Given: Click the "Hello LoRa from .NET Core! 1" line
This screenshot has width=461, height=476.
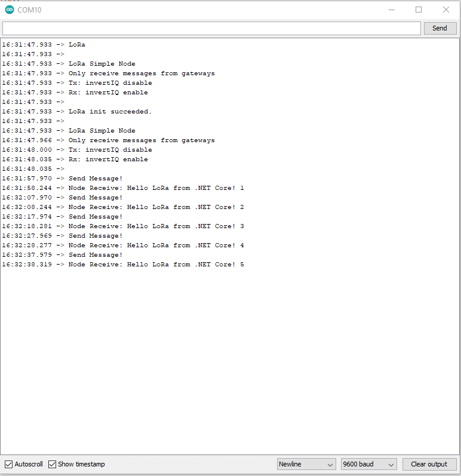Looking at the screenshot, I should [x=156, y=188].
